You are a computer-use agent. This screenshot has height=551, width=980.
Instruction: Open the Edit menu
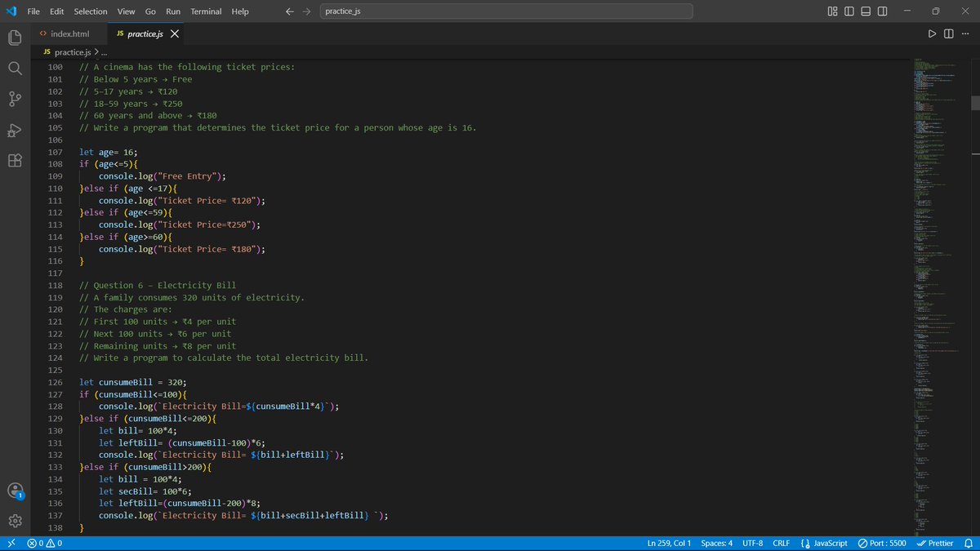click(x=57, y=11)
